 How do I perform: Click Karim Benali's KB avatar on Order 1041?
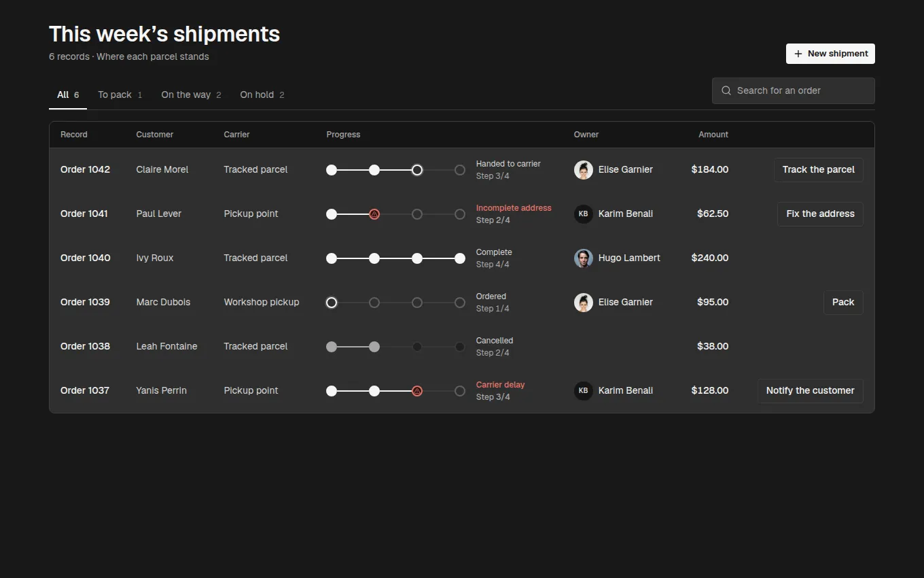(584, 214)
